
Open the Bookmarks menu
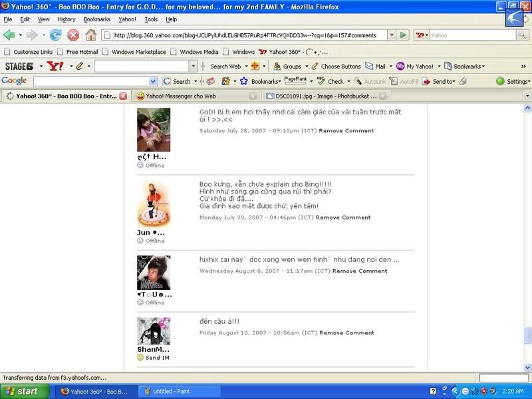click(x=96, y=19)
